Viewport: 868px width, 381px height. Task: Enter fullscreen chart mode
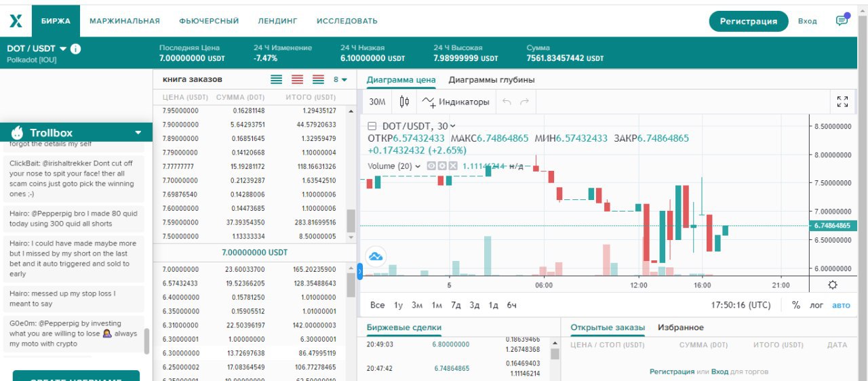842,102
